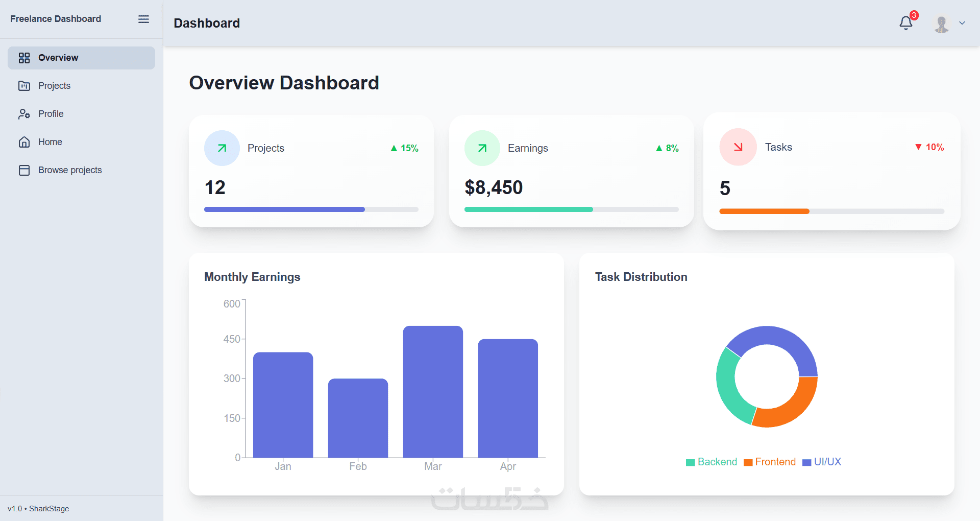Click the green arrow icon on Earnings card
This screenshot has width=980, height=521.
tap(482, 148)
